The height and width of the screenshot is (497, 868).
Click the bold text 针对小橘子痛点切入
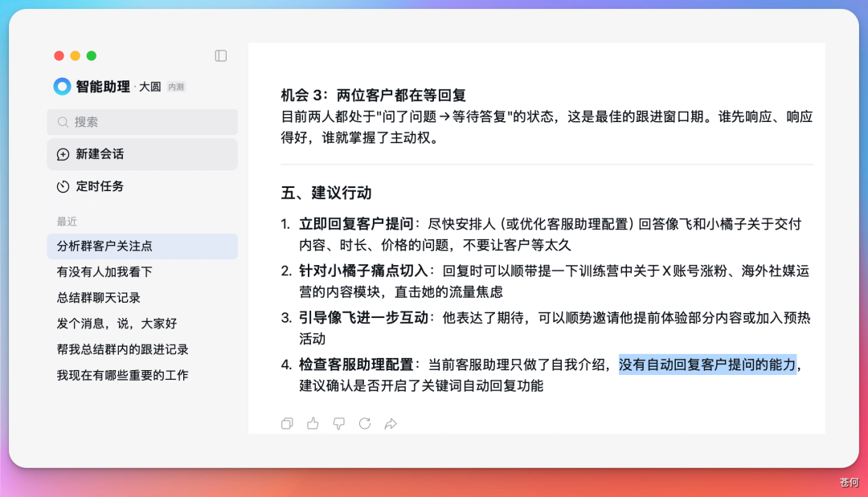364,271
